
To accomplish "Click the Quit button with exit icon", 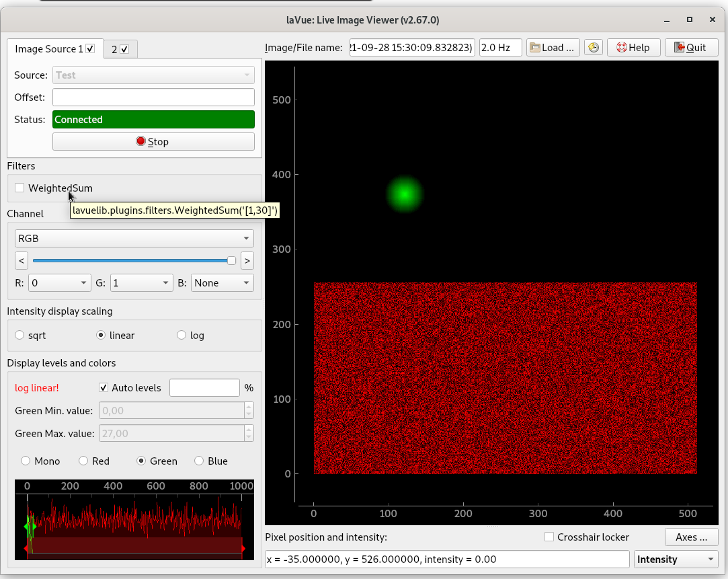I will 690,48.
